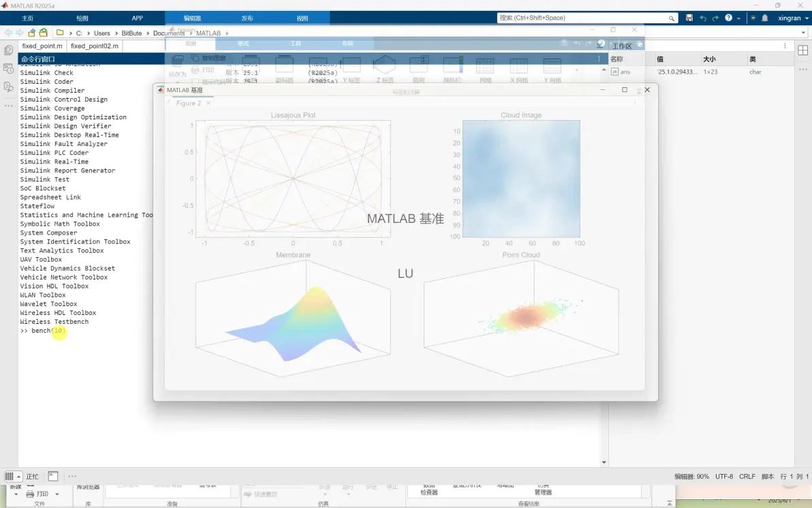This screenshot has width=812, height=508.
Task: Open the 绘图 ribbon tab
Action: coord(82,18)
